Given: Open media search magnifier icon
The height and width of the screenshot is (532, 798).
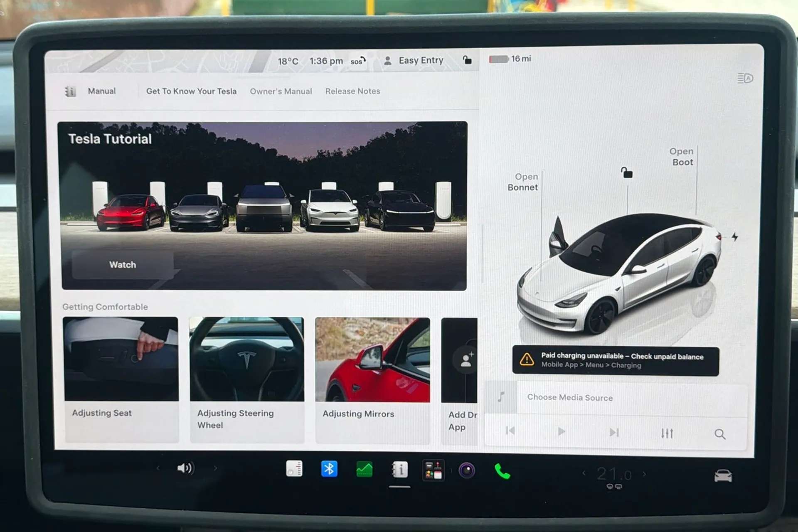Looking at the screenshot, I should (x=720, y=434).
